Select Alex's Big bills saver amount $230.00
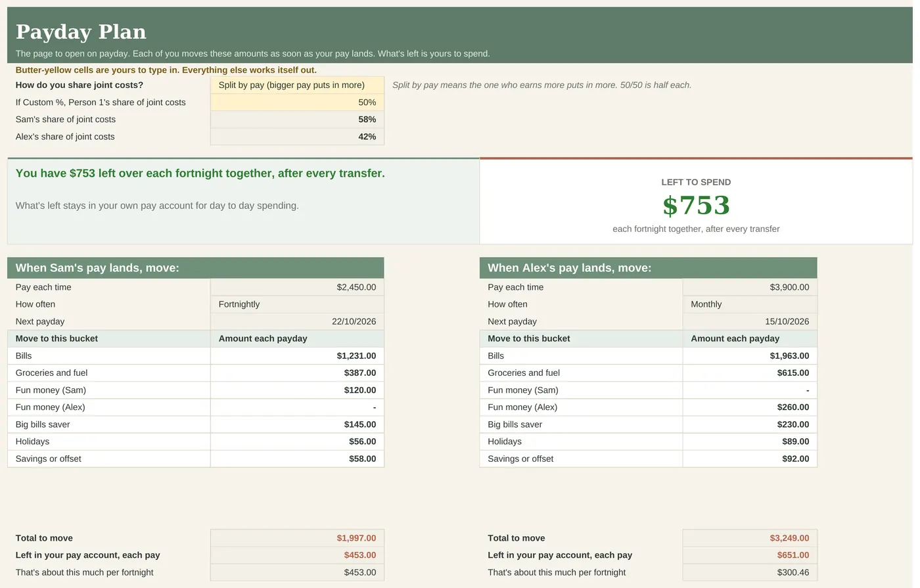Image resolution: width=920 pixels, height=588 pixels. (x=750, y=424)
